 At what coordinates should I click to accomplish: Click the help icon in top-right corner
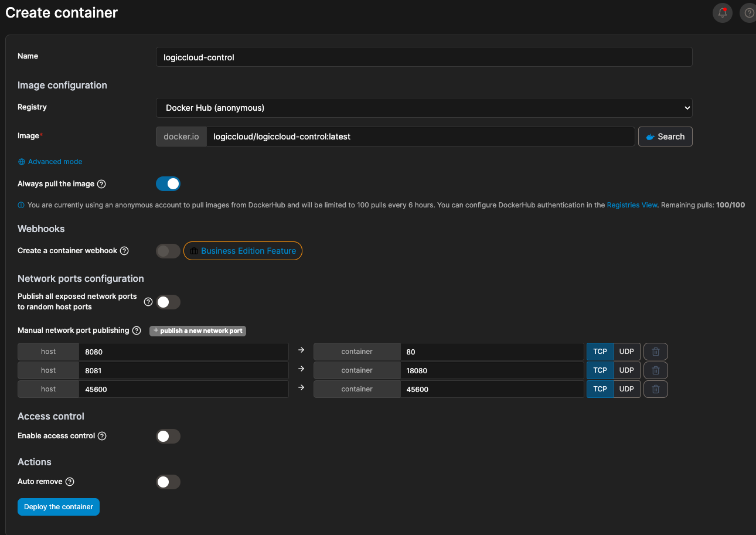tap(748, 13)
